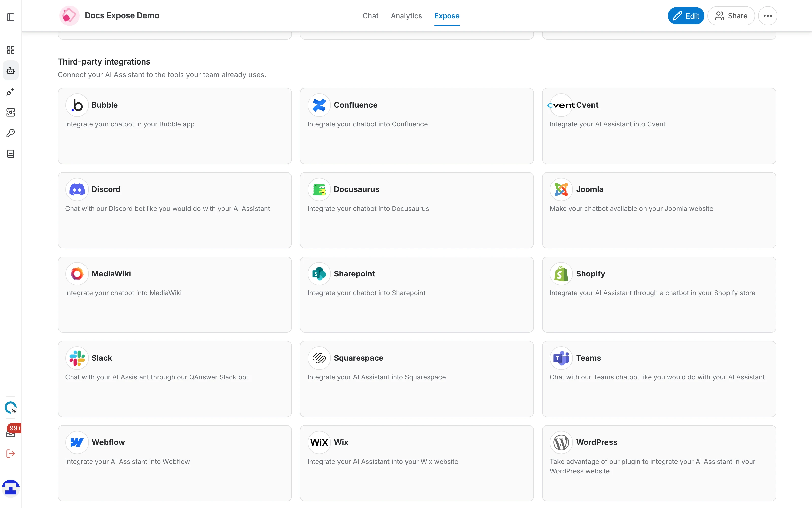Image resolution: width=812 pixels, height=508 pixels.
Task: Open the Bubble integration card title
Action: point(105,105)
